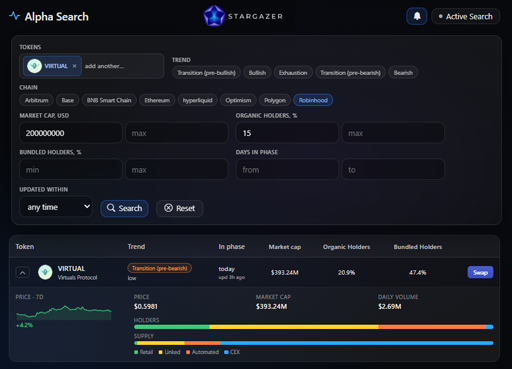Click the 20.9% organic holders value
This screenshot has width=512, height=369.
click(346, 273)
